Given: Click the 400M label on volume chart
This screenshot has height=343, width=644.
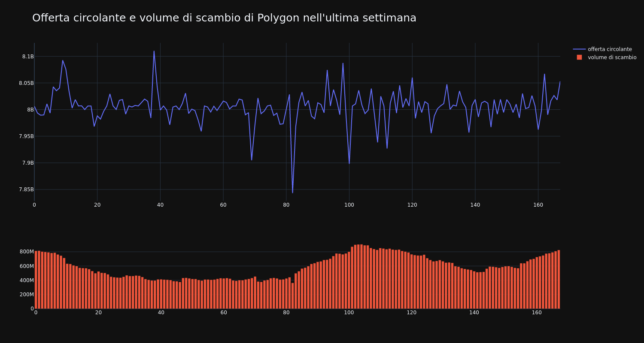Looking at the screenshot, I should tap(26, 280).
